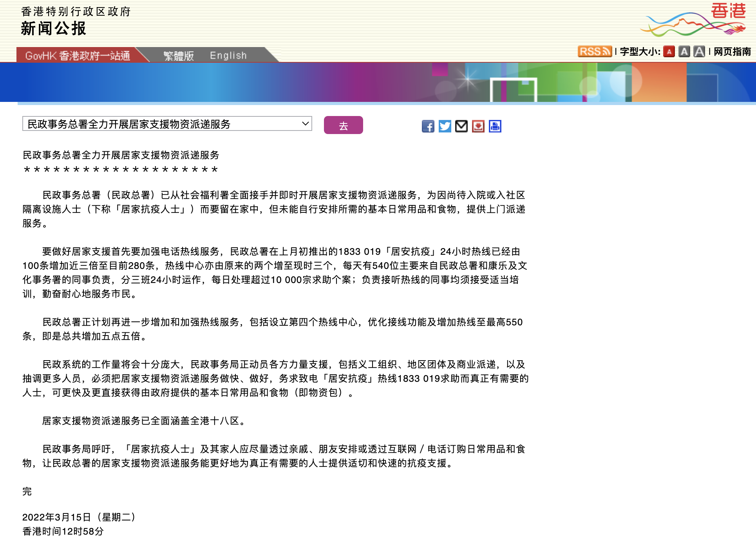Viewport: 756px width, 544px height.
Task: Click 香港特别行政区政府 header text
Action: click(x=76, y=12)
